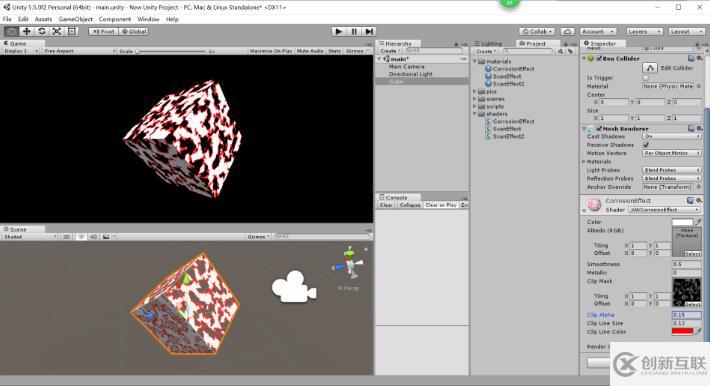Image resolution: width=710 pixels, height=386 pixels.
Task: Expand the pics folder
Action: [475, 92]
